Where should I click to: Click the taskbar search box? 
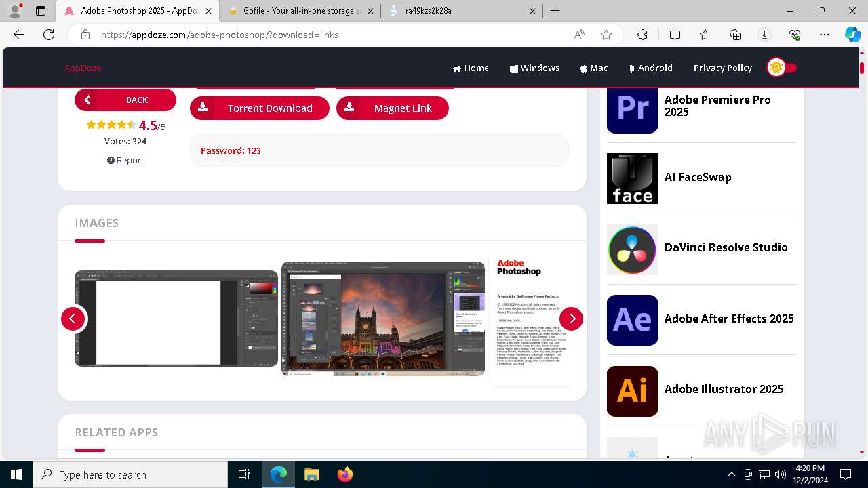130,474
